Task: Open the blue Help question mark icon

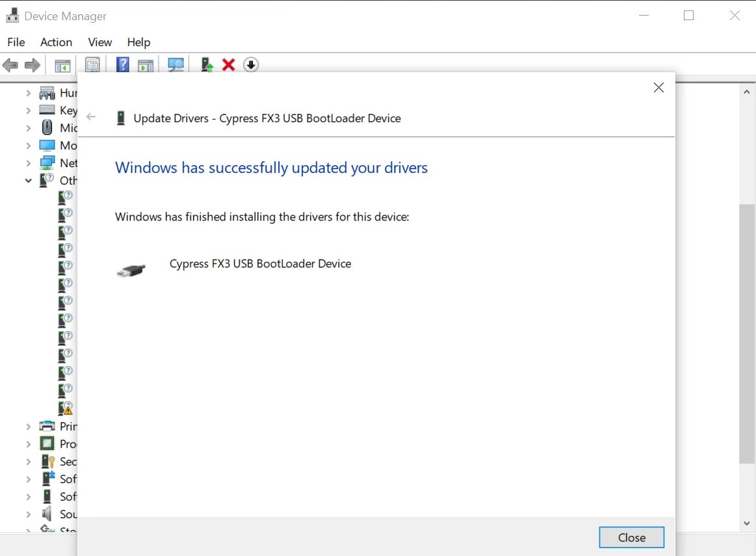Action: point(123,64)
